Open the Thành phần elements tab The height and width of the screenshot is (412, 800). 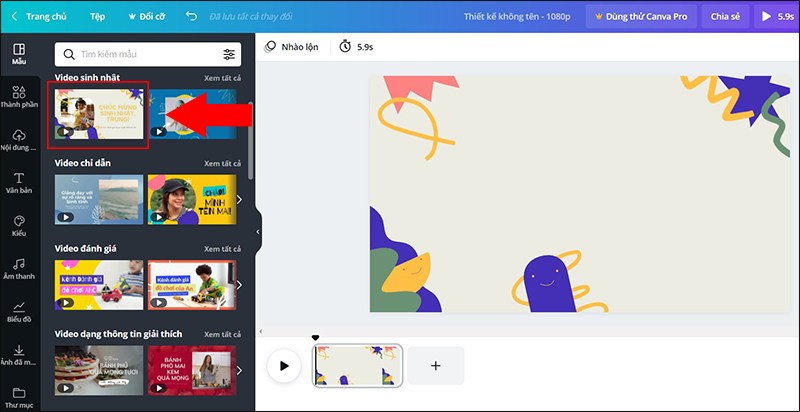pos(19,97)
